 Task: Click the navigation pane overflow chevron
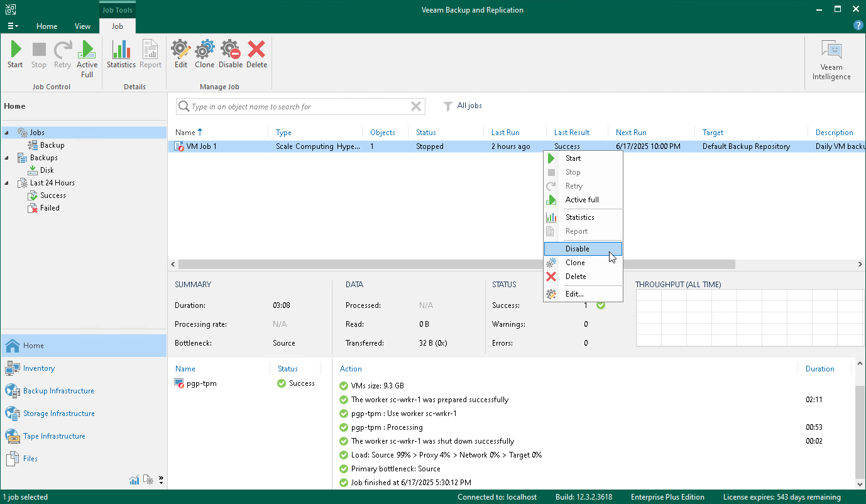coord(161,480)
